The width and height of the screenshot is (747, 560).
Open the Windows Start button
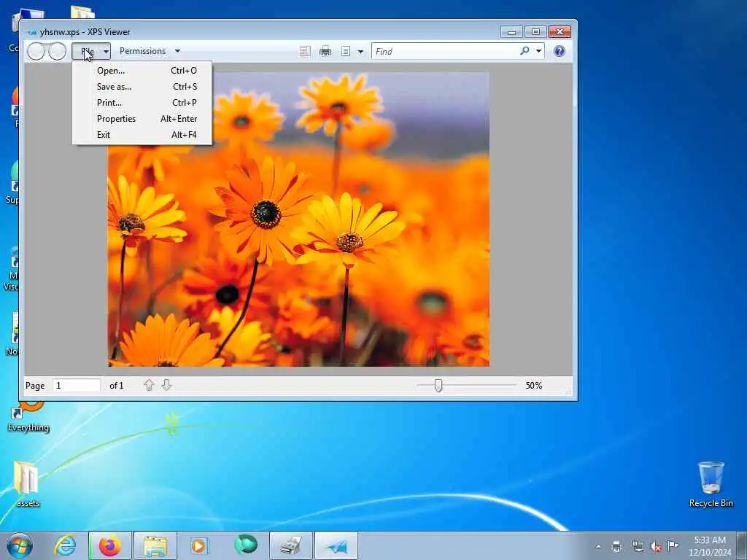tap(20, 545)
